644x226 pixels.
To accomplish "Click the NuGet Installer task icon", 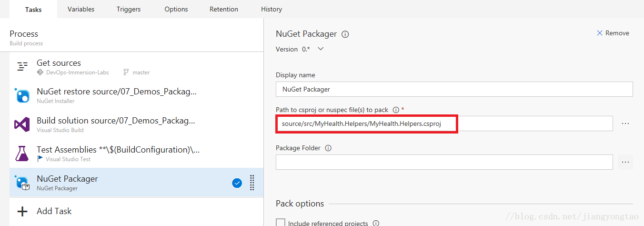I will point(22,96).
